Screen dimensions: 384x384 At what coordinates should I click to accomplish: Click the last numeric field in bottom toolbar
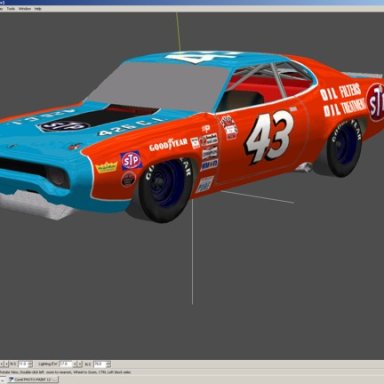[x=100, y=364]
